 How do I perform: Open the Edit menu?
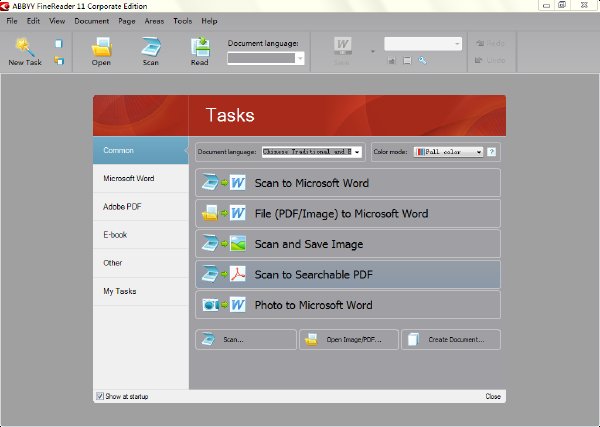click(33, 21)
